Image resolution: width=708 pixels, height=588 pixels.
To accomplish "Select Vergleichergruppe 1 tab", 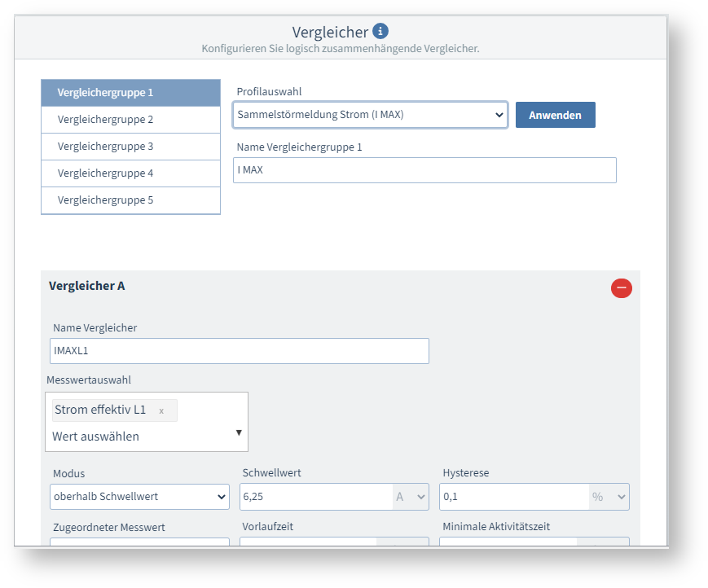I will (130, 93).
